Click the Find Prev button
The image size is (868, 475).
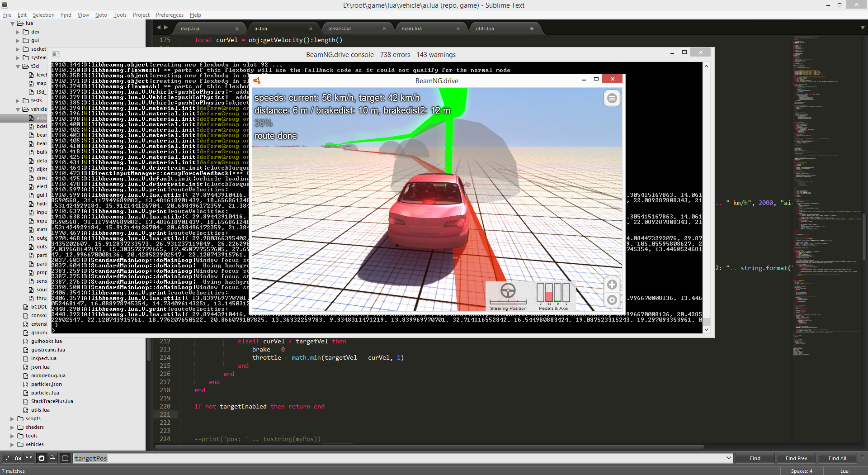pos(796,458)
